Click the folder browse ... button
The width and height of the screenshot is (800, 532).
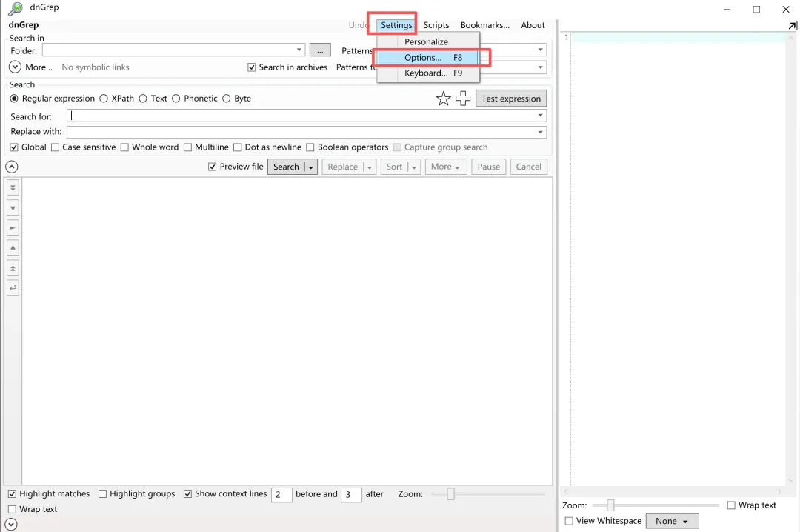(320, 50)
